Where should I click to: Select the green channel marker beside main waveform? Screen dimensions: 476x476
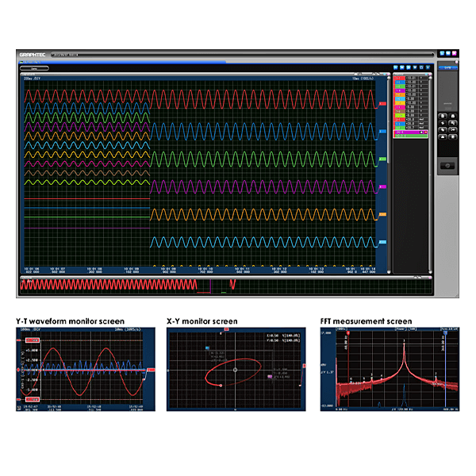pyautogui.click(x=382, y=159)
